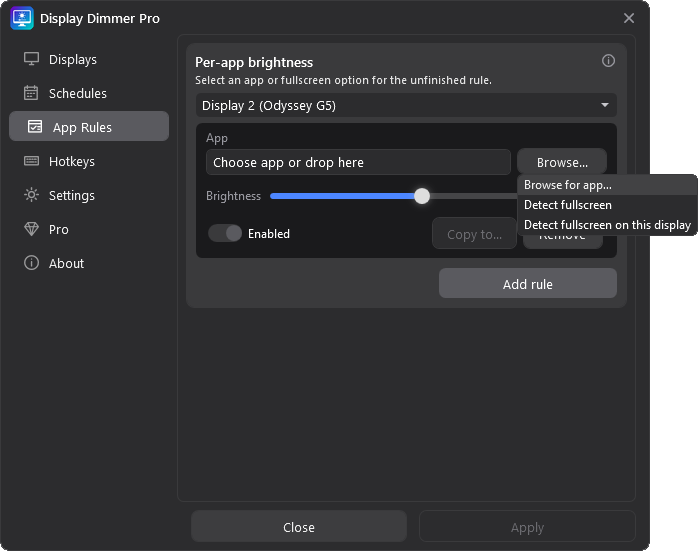Screen dimensions: 698x551
Task: Click the About info icon in sidebar
Action: 31,263
